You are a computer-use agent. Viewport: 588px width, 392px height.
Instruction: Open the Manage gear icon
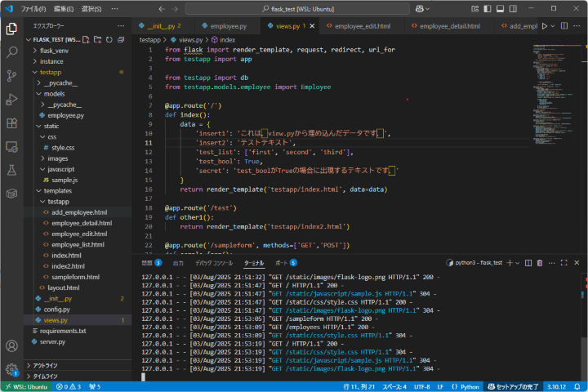11,369
